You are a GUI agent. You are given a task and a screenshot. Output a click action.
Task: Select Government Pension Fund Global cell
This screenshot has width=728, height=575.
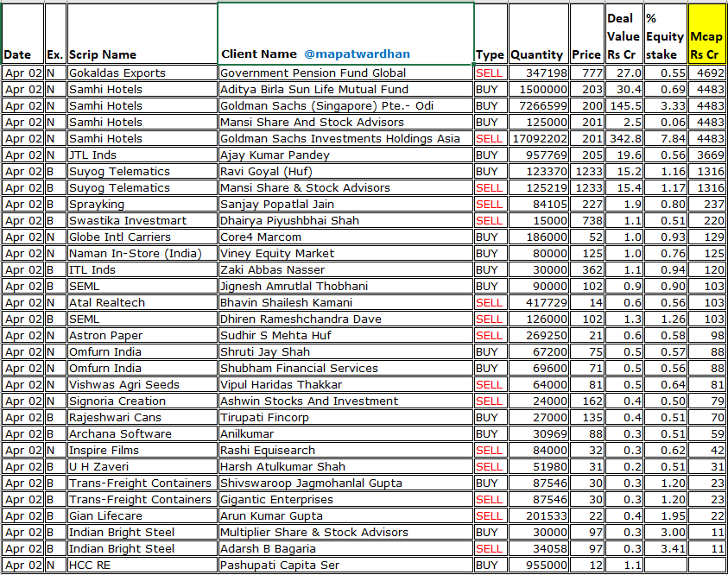(345, 73)
